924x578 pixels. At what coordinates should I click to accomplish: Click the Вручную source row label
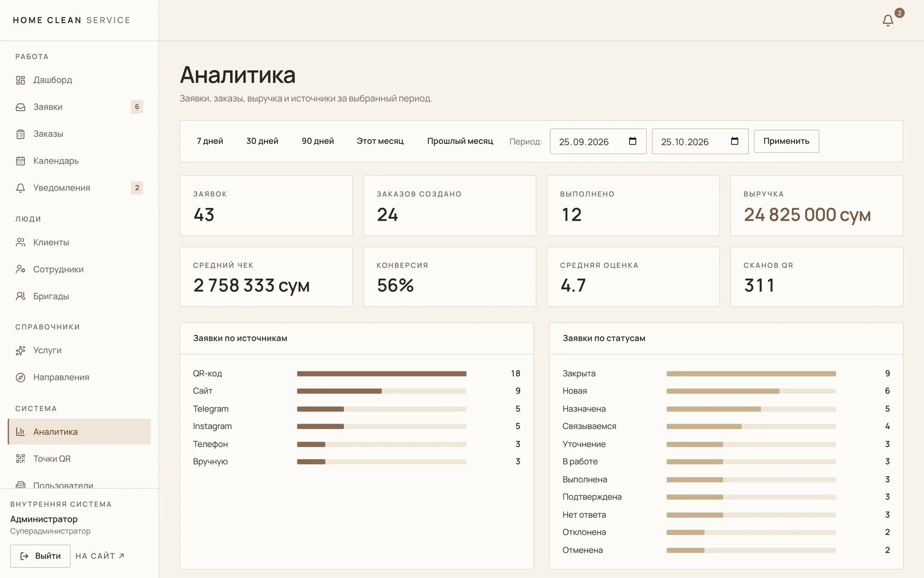coord(210,462)
